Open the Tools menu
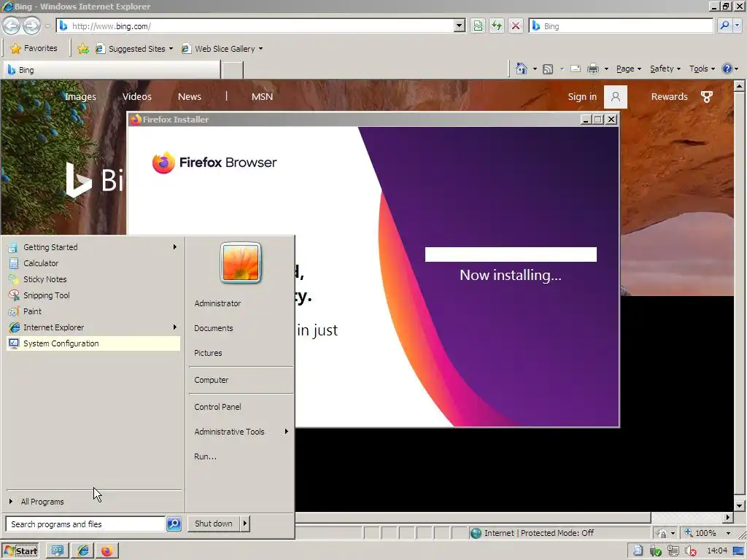The width and height of the screenshot is (747, 560). coord(702,69)
